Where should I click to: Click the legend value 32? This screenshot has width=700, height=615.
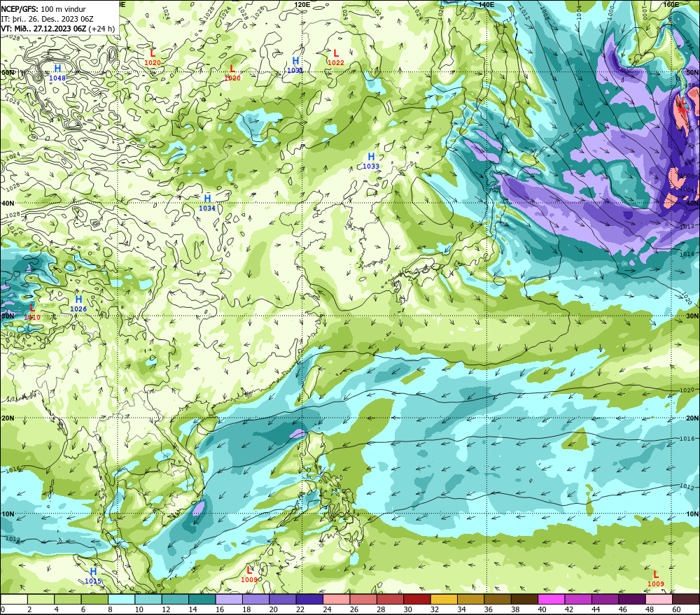(435, 609)
